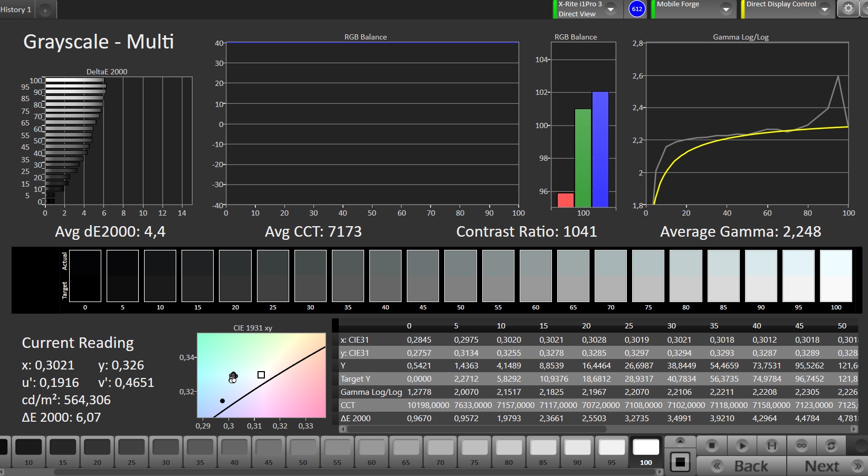The width and height of the screenshot is (868, 476).
Task: Click the Actual/Target comparison swatch labeled 100
Action: 836,276
